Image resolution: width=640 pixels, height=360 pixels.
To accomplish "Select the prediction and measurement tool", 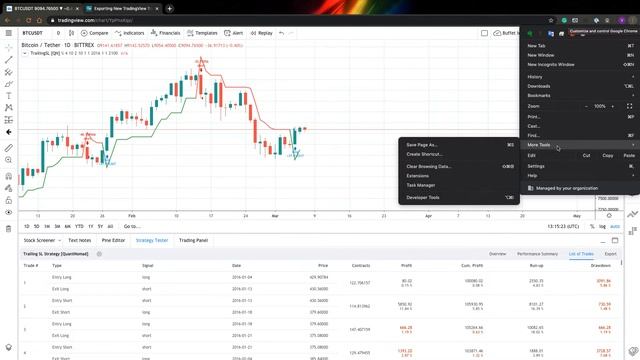I will (x=9, y=120).
